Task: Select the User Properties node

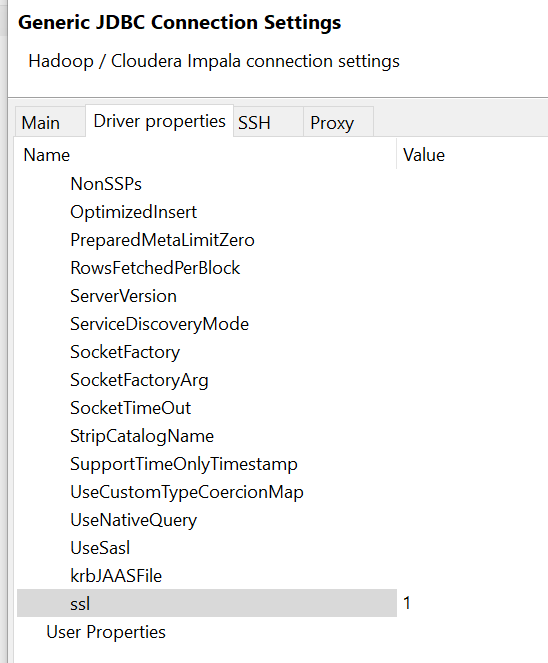Action: [x=106, y=632]
